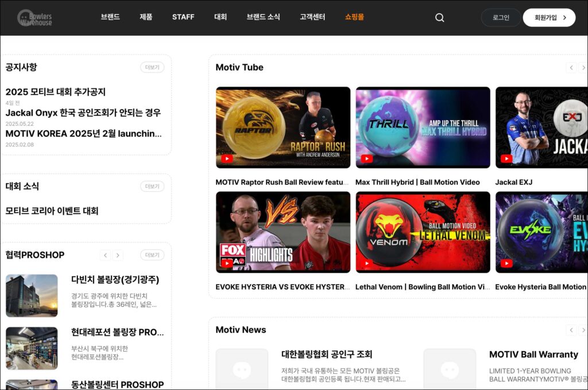Click the 2025.05.22 notice date
The height and width of the screenshot is (390, 588).
point(20,123)
